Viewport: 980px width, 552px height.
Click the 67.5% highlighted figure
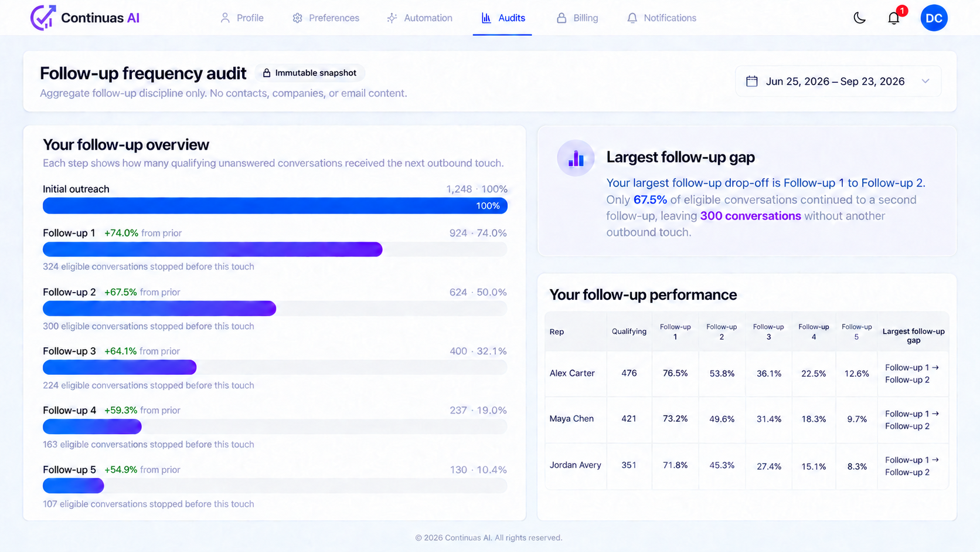point(650,199)
